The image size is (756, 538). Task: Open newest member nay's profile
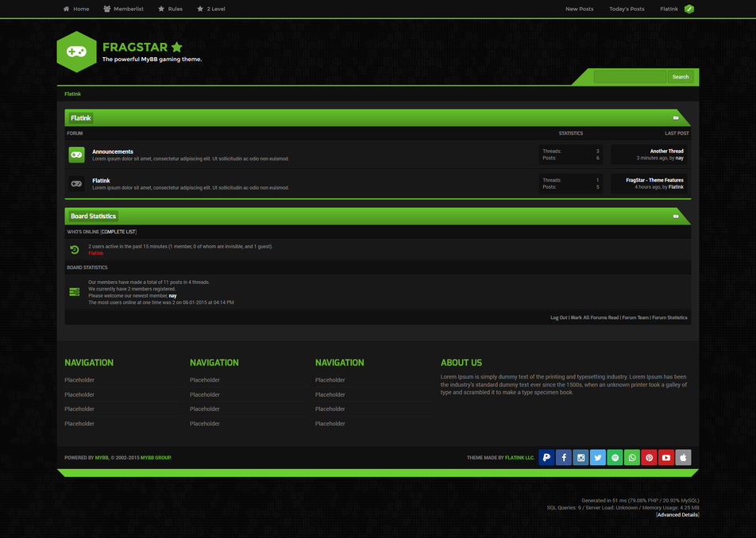(172, 296)
